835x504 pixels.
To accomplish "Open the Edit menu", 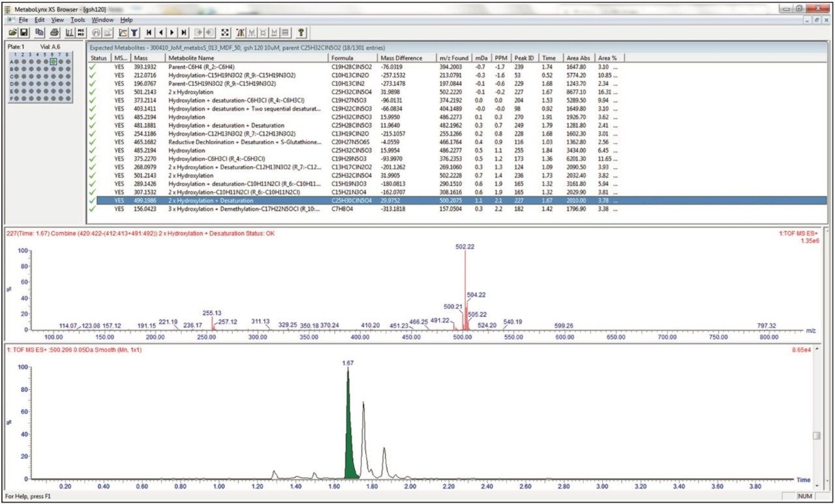I will (x=40, y=20).
